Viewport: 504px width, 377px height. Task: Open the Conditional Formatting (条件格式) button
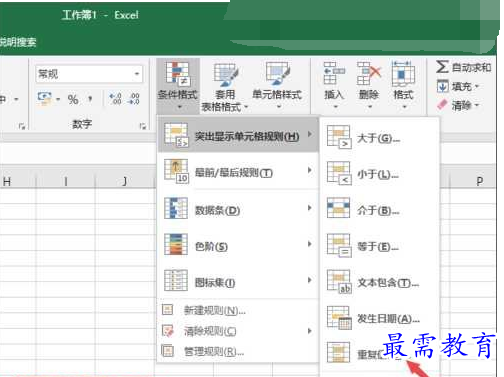(178, 86)
